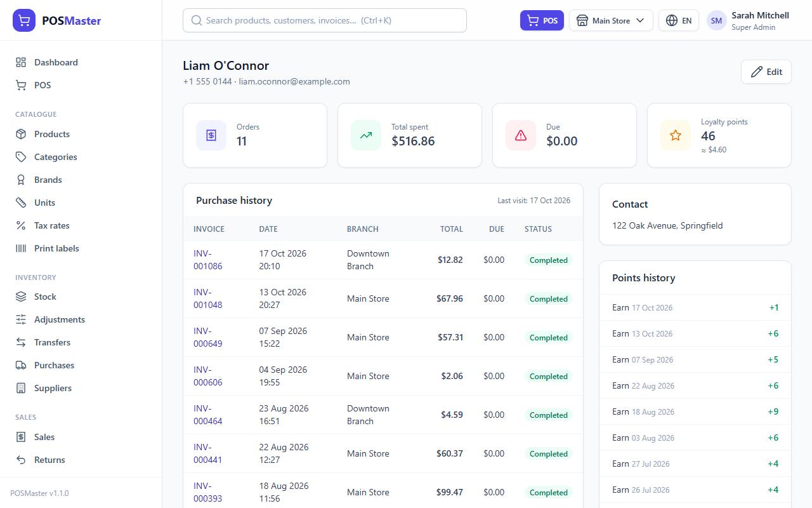Click the Edit customer button
Image resolution: width=812 pixels, height=508 pixels.
766,72
